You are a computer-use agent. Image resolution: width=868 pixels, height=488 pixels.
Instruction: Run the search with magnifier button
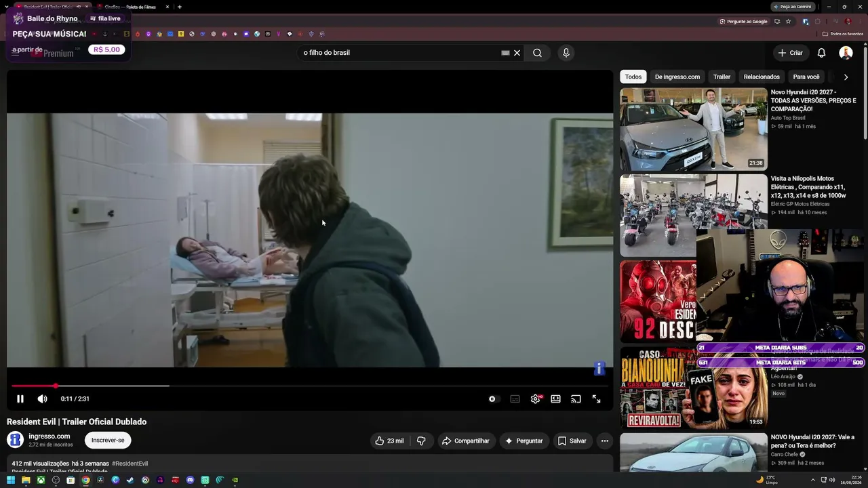(537, 53)
